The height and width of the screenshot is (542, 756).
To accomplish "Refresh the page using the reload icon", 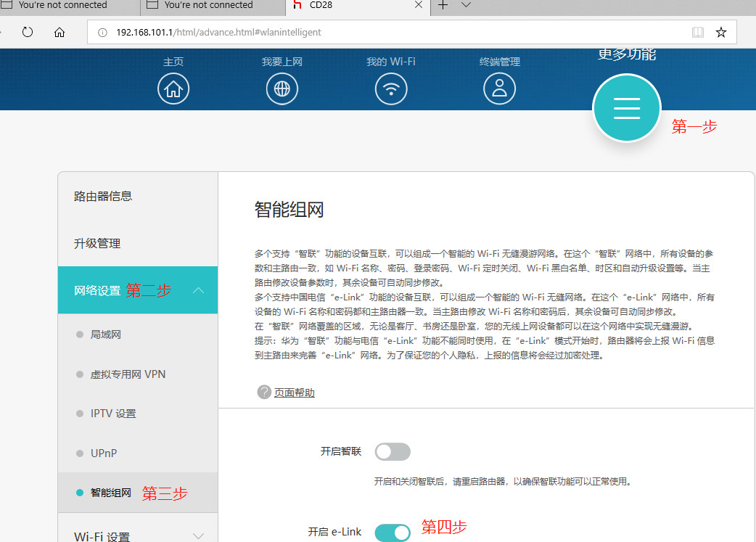I will point(29,32).
